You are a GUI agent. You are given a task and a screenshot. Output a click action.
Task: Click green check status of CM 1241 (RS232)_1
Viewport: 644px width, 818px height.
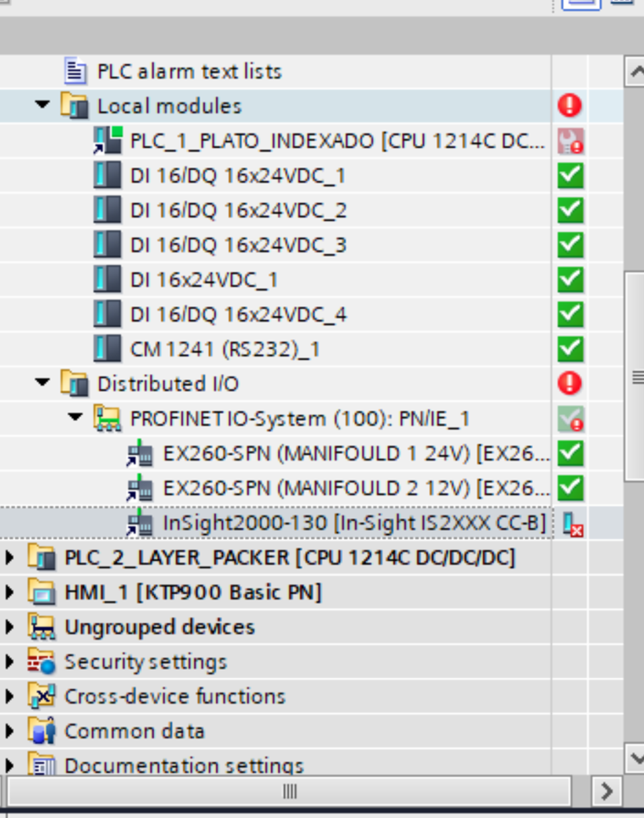pos(570,349)
